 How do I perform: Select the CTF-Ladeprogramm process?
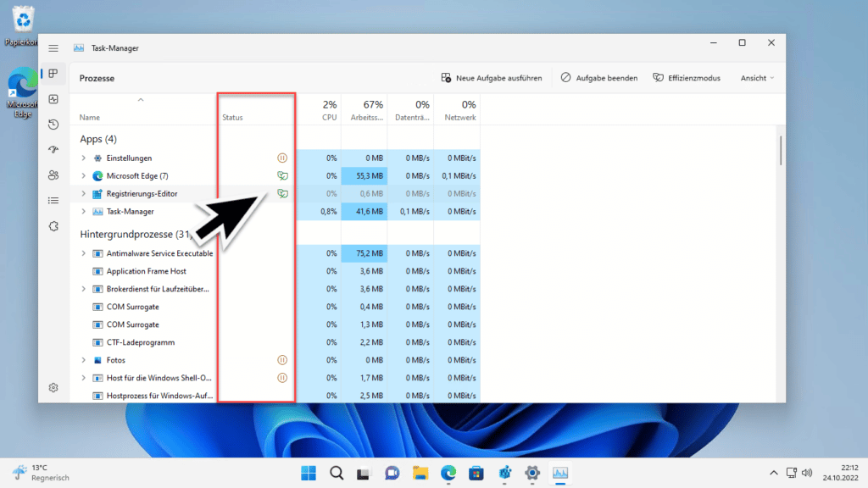(x=275, y=342)
